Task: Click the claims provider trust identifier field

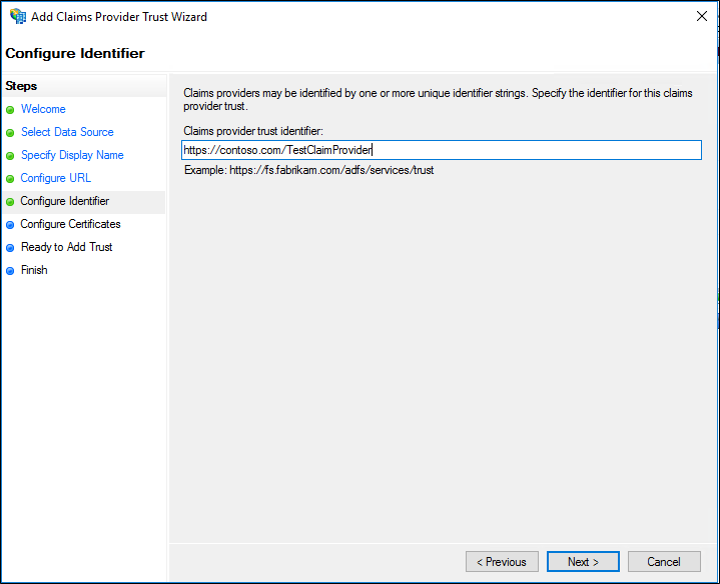Action: click(x=441, y=150)
